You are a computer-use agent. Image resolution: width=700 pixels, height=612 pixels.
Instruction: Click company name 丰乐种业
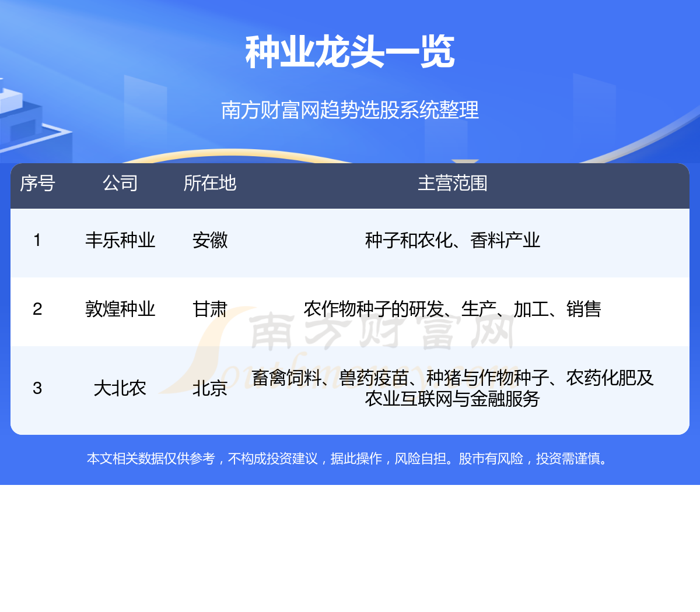point(120,240)
